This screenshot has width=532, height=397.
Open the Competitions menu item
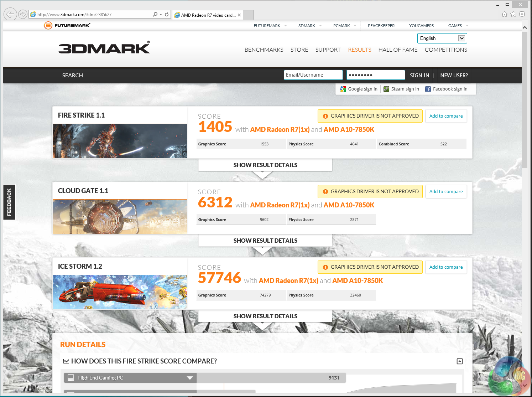pos(446,50)
